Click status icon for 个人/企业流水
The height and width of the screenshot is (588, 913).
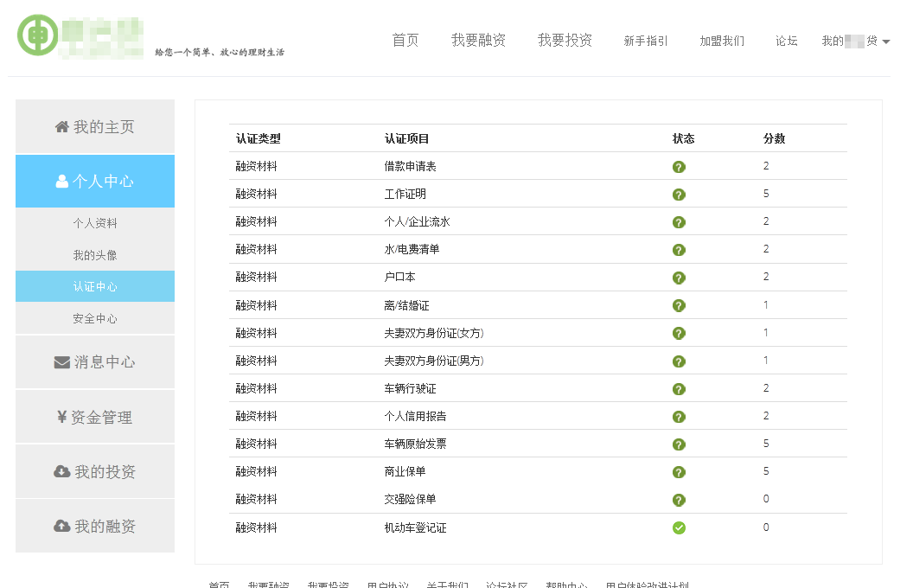click(x=679, y=222)
